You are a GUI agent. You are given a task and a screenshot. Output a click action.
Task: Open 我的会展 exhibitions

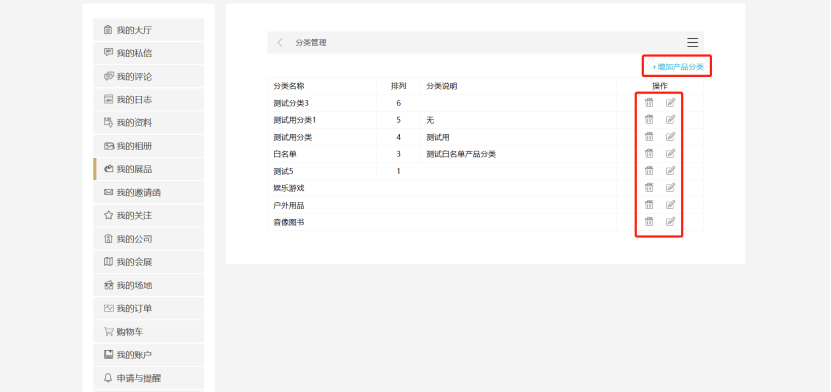click(148, 262)
